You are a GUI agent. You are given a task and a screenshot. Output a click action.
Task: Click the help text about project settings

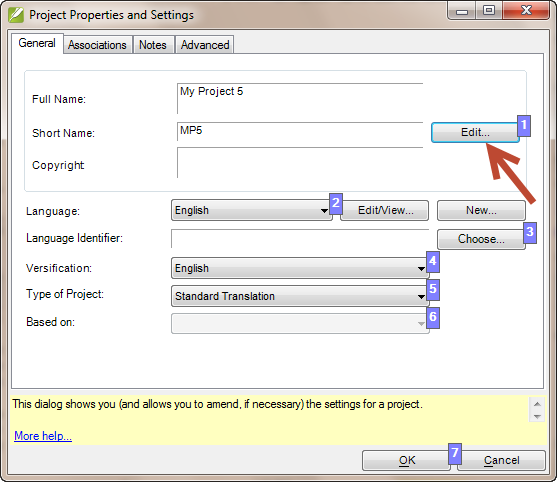(x=217, y=404)
